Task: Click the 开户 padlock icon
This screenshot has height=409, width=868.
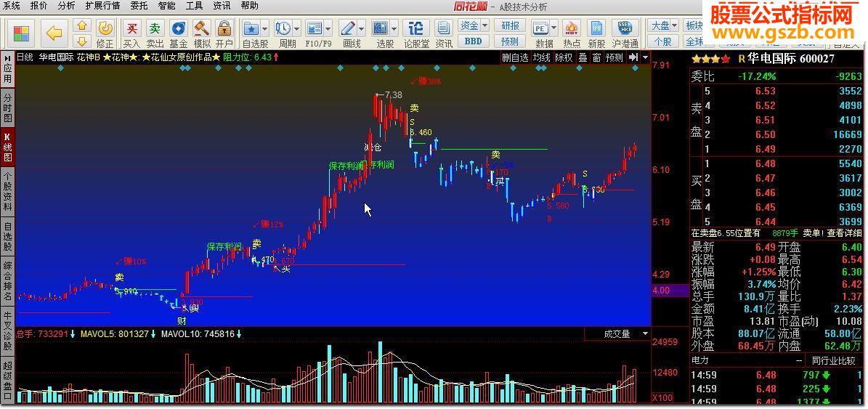Action: pos(224,28)
